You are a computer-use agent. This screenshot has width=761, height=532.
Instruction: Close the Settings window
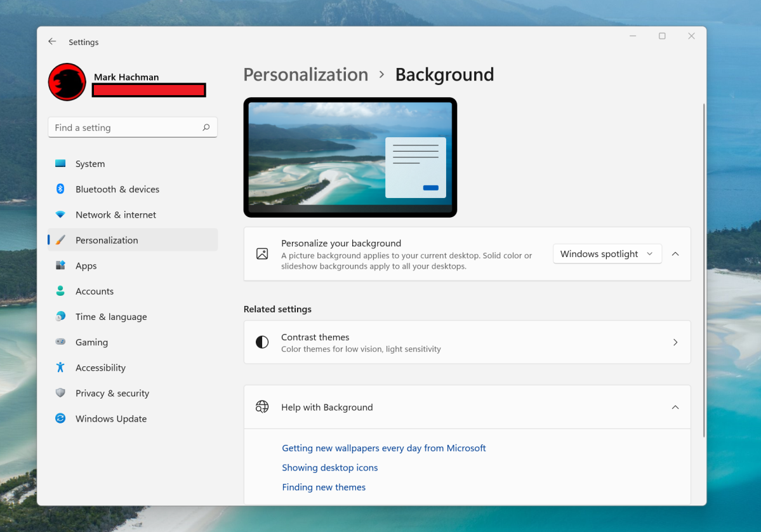(692, 36)
